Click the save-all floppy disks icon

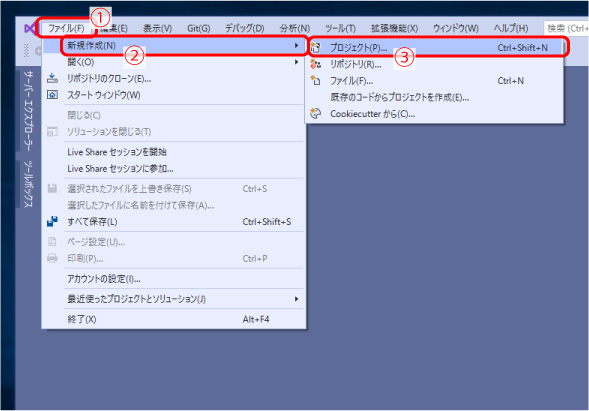tap(52, 221)
